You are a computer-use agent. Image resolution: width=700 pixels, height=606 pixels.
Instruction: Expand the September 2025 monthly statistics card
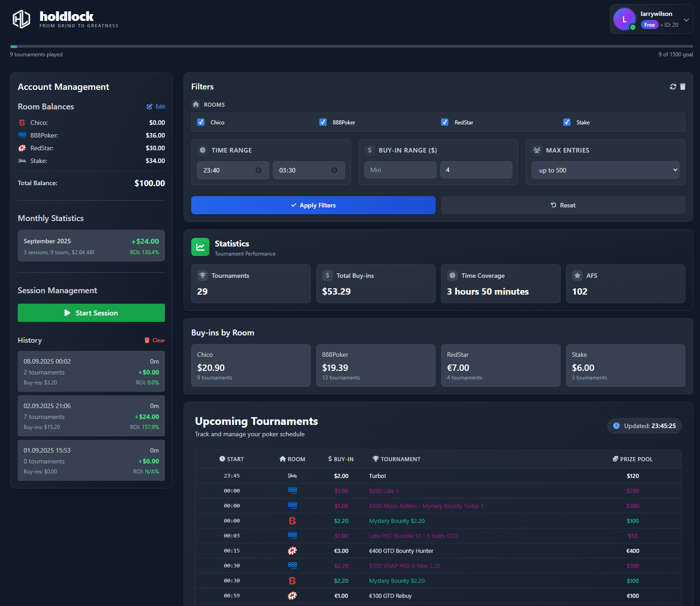pyautogui.click(x=91, y=246)
